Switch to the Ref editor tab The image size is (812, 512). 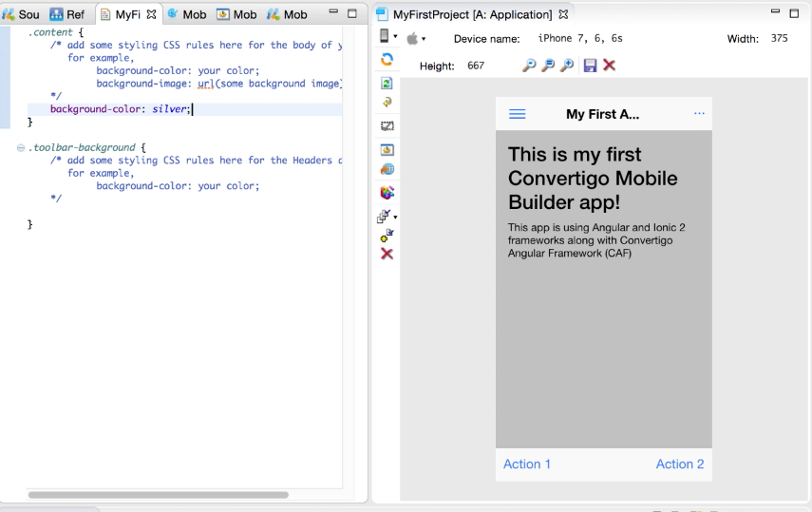tap(73, 14)
